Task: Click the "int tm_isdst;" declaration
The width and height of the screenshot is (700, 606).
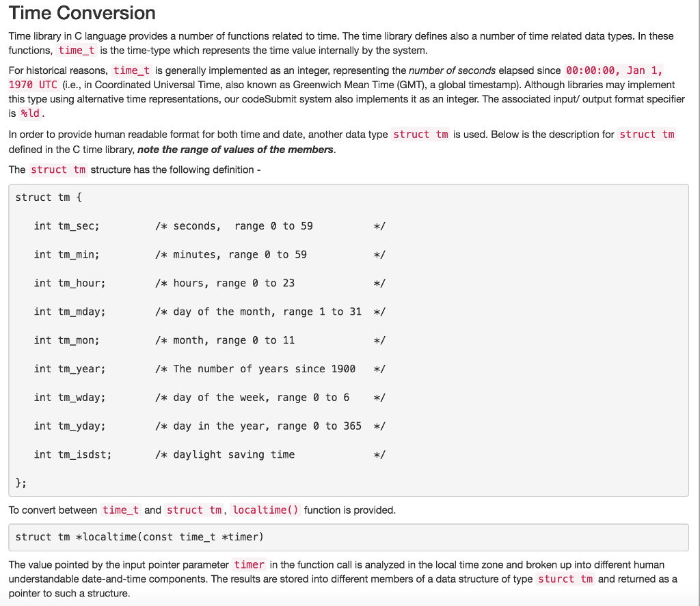Action: pyautogui.click(x=72, y=455)
